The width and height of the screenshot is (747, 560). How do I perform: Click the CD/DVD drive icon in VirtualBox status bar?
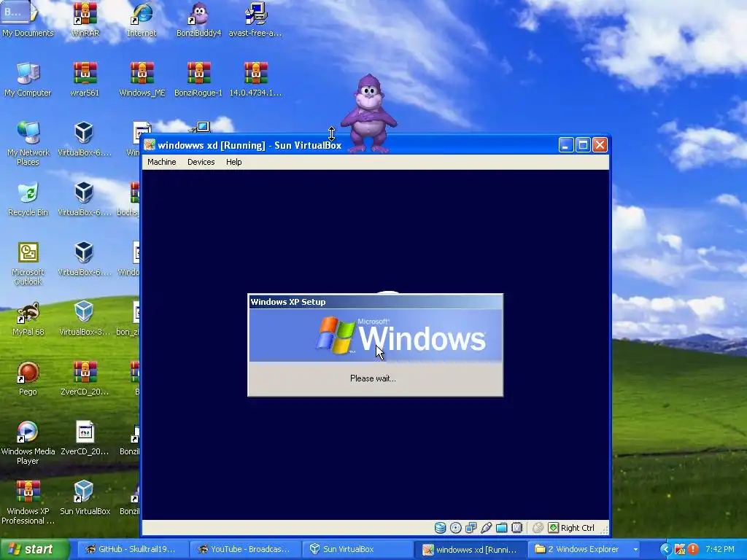point(455,528)
